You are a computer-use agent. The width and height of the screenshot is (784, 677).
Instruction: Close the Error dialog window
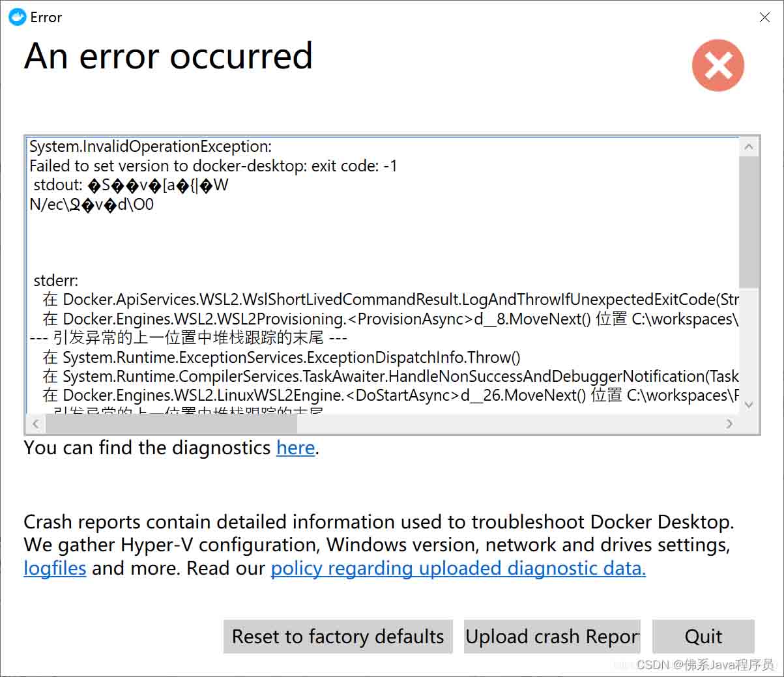[764, 18]
